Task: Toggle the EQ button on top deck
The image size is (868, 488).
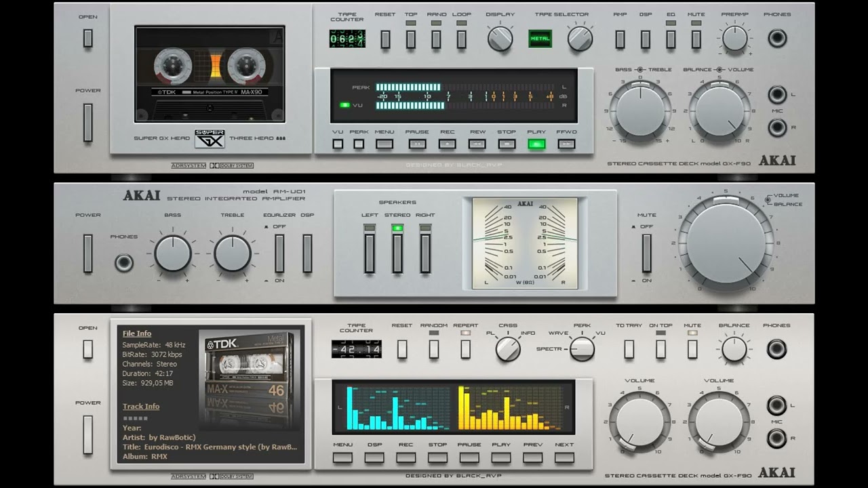Action: tap(671, 39)
